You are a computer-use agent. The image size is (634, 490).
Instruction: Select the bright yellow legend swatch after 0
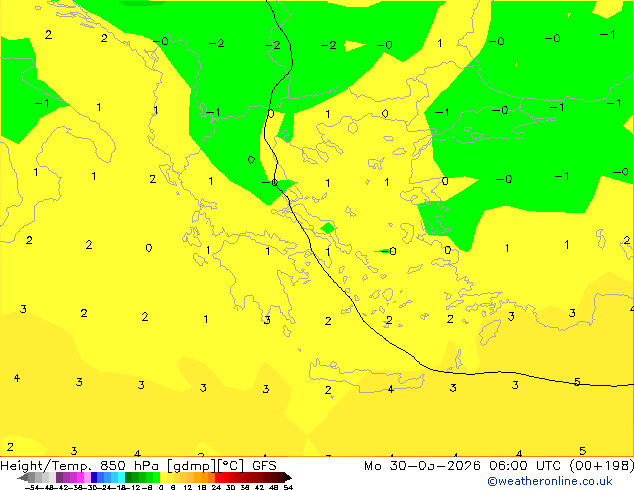(x=163, y=477)
